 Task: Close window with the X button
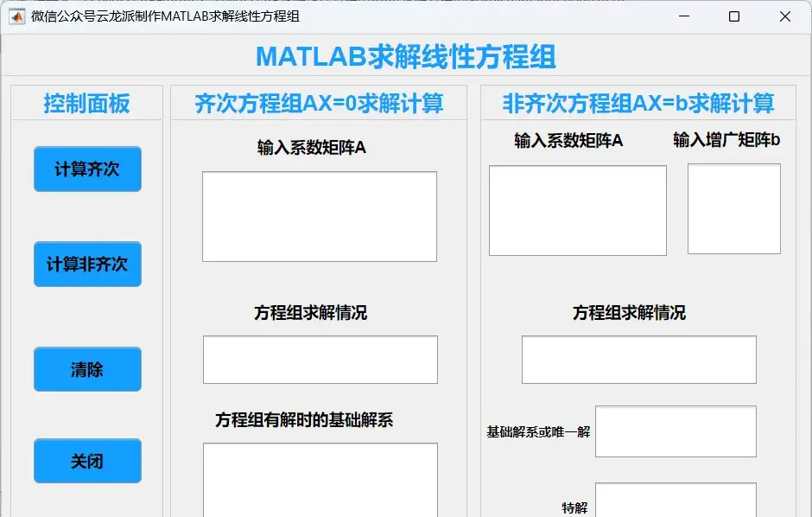[x=785, y=16]
